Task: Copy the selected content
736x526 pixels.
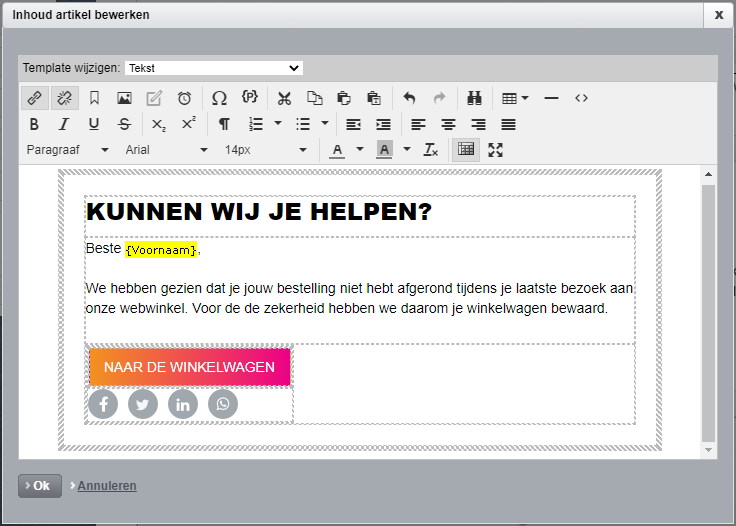Action: (314, 98)
